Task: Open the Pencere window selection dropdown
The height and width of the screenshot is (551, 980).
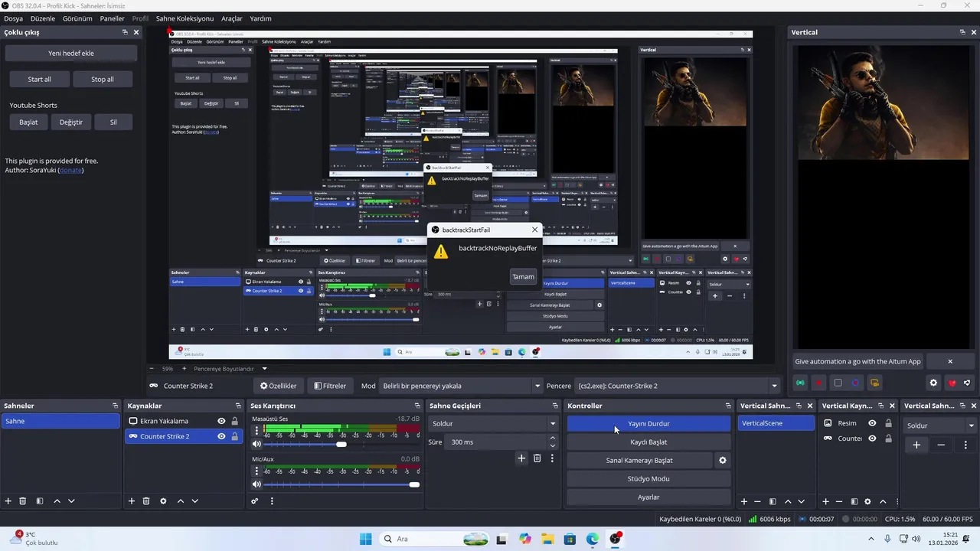Action: [x=677, y=386]
